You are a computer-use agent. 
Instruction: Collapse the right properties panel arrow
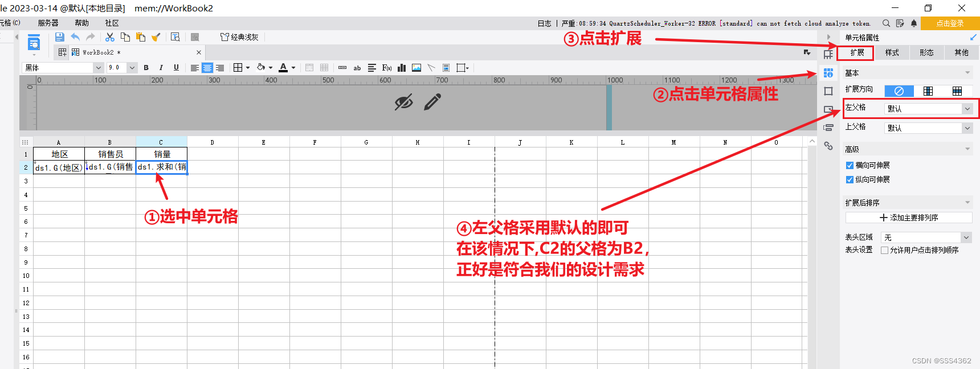point(828,37)
